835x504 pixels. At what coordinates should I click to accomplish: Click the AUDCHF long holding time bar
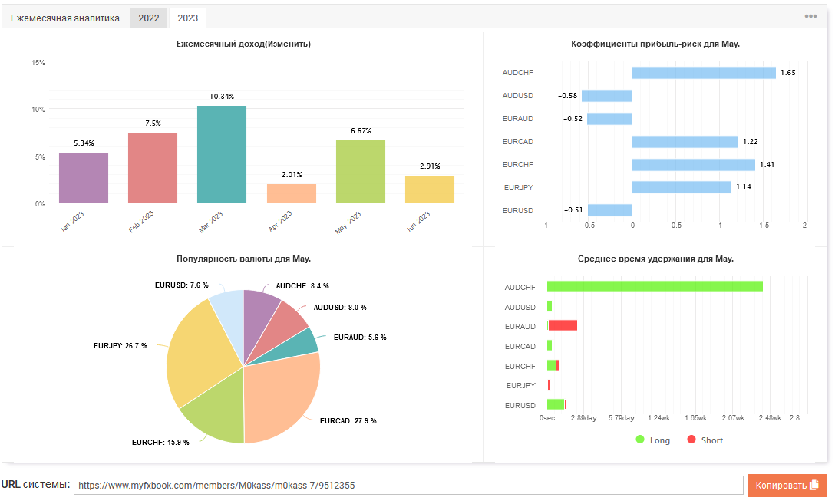point(655,286)
